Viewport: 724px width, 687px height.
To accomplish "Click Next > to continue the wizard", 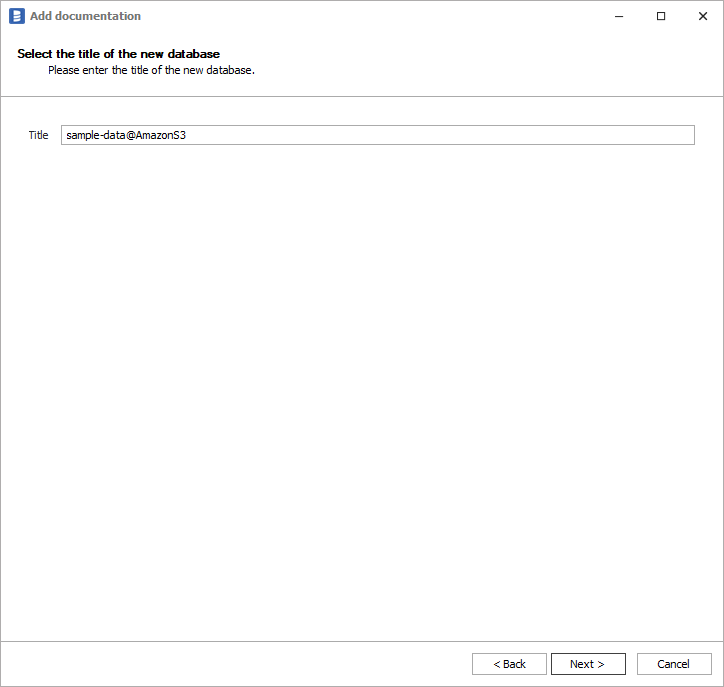I will (x=588, y=664).
